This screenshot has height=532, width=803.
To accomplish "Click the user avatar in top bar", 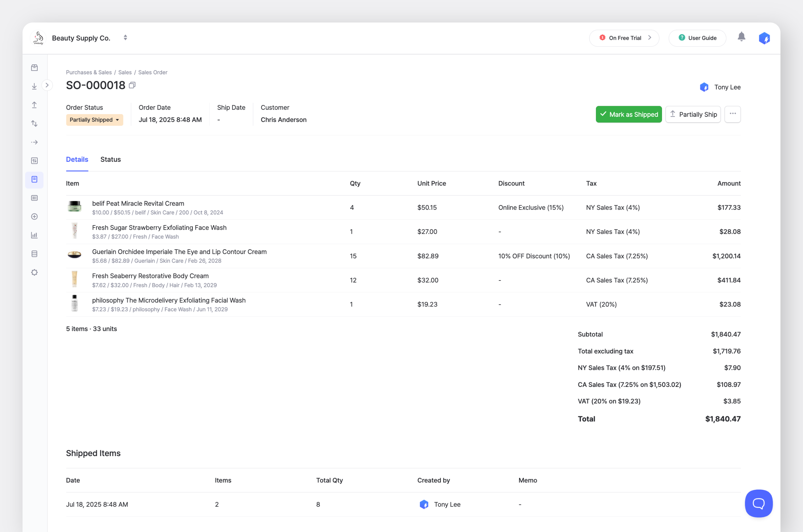I will [764, 38].
